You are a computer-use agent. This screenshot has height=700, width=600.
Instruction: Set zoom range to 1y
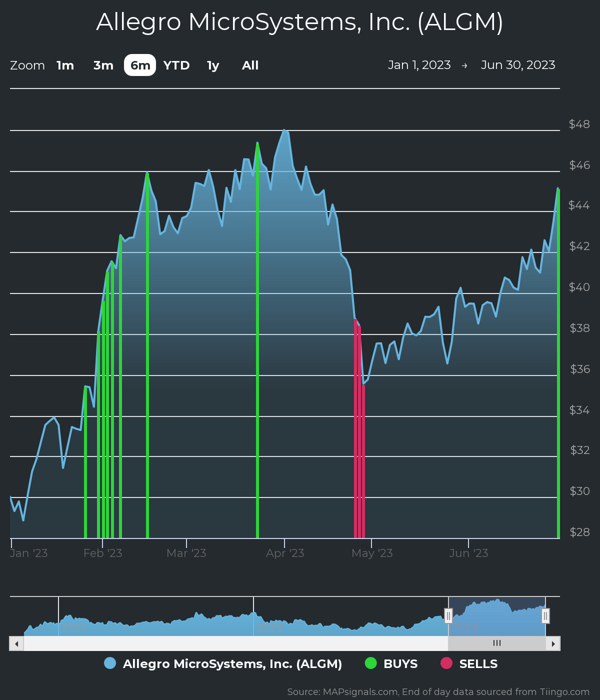[213, 65]
